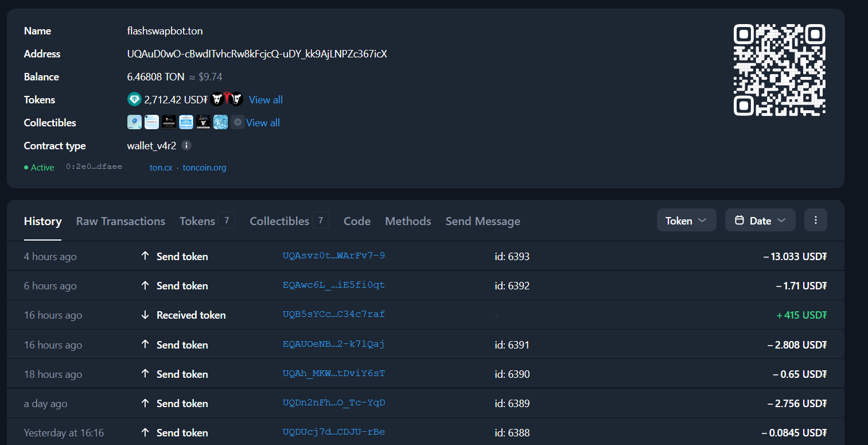Screen dimensions: 868x445
Task: Open the first collectible thumbnail
Action: point(134,122)
